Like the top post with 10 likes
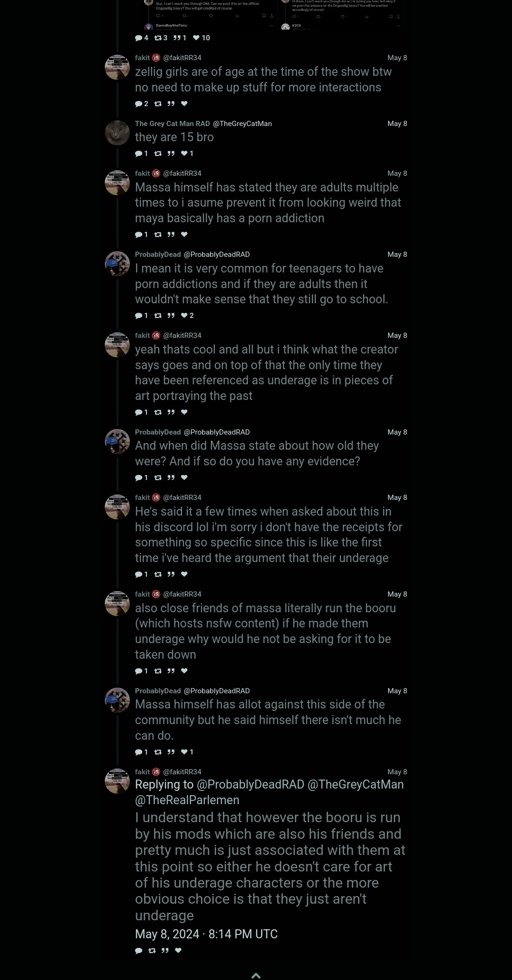The height and width of the screenshot is (980, 512). [196, 38]
